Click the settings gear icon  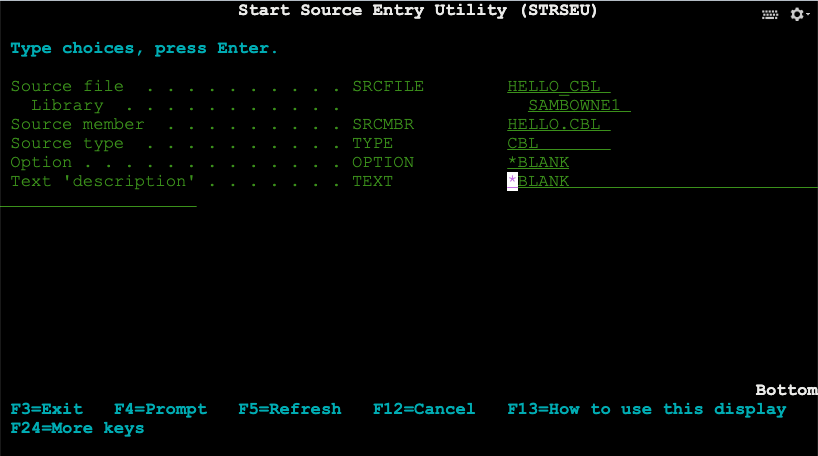[796, 14]
